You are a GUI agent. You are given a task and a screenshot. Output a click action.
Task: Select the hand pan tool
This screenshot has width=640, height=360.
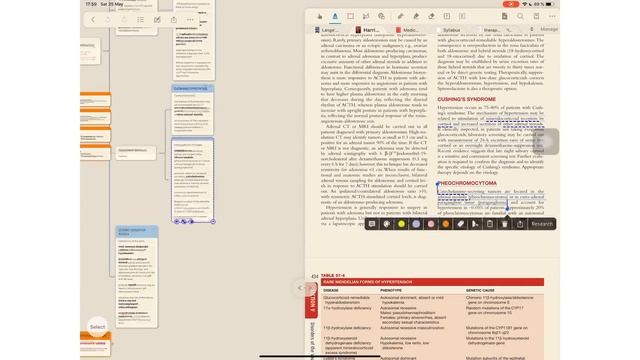[320, 16]
